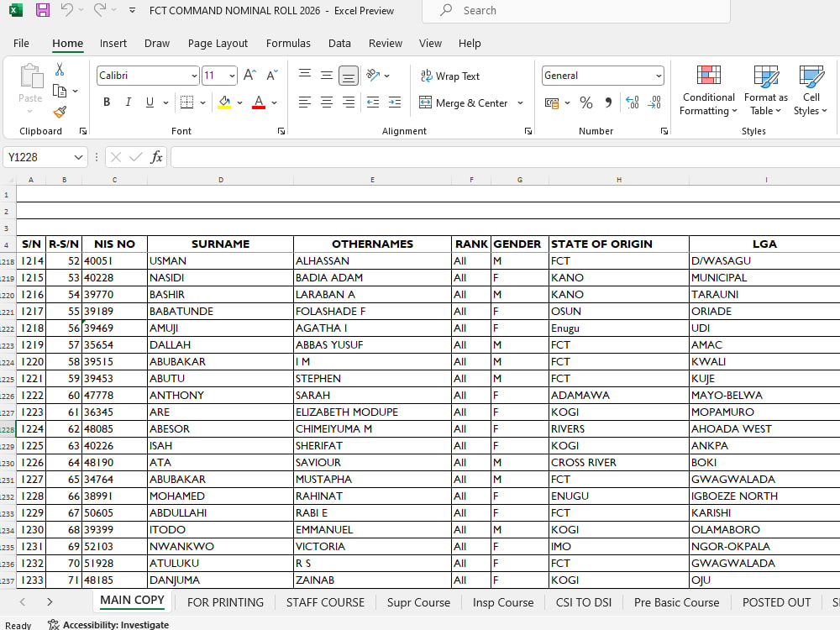Apply Percent Style icon
This screenshot has height=630, width=840.
[x=586, y=102]
